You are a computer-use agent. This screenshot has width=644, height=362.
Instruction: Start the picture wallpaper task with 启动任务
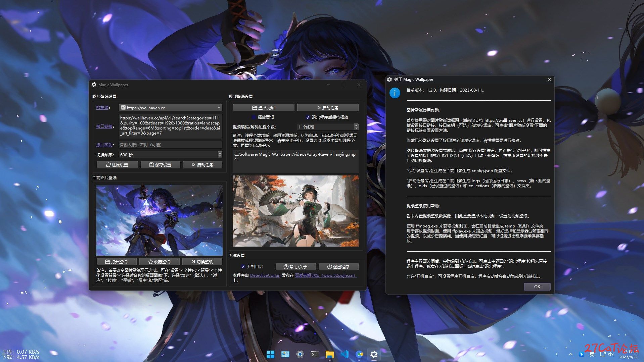click(x=202, y=165)
